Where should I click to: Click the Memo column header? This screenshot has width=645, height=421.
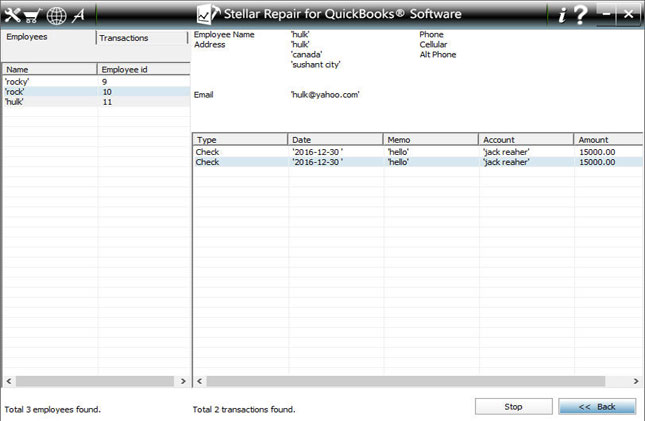(x=431, y=140)
